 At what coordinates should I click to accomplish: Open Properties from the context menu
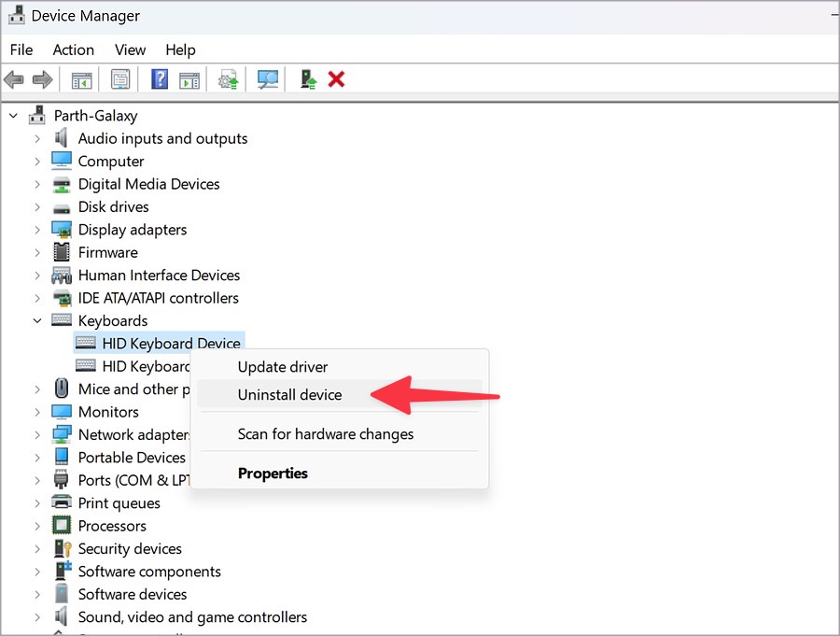(x=273, y=473)
